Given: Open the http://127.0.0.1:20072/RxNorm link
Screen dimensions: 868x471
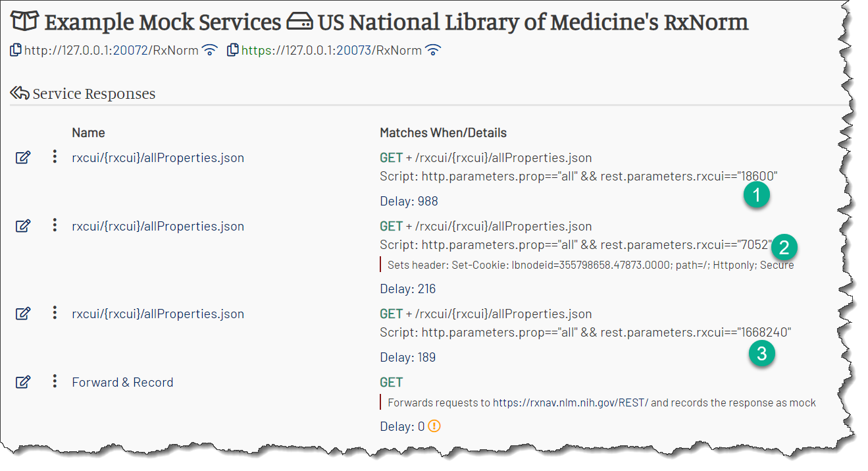Looking at the screenshot, I should click(x=111, y=51).
